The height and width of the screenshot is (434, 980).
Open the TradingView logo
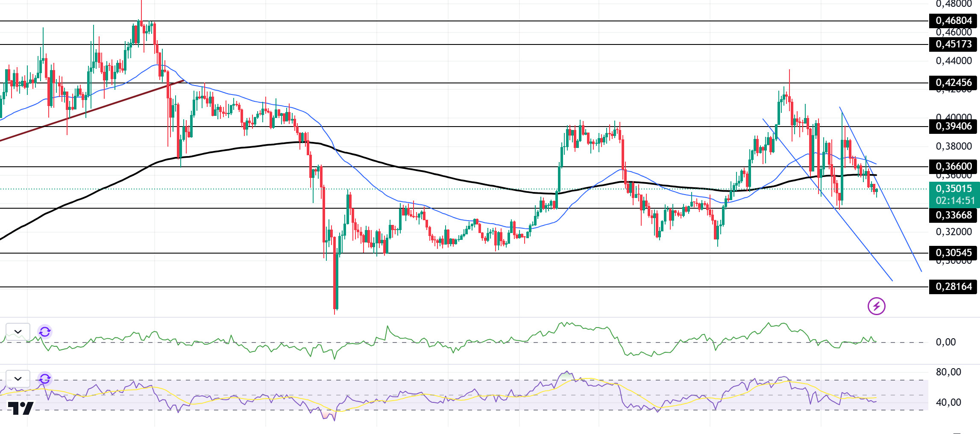click(21, 408)
